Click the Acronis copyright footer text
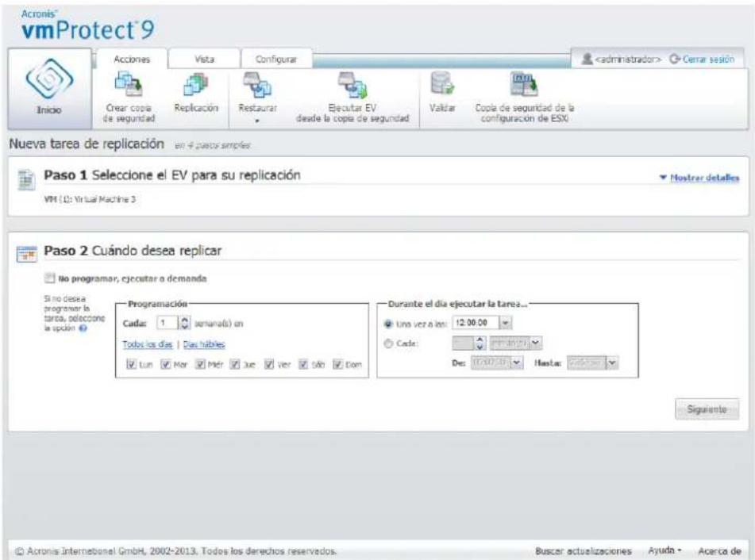 [176, 550]
